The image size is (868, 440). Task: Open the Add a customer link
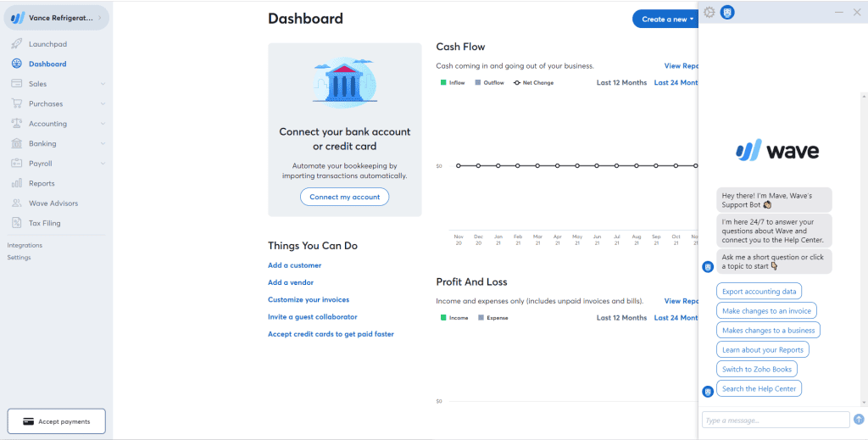[x=294, y=265]
